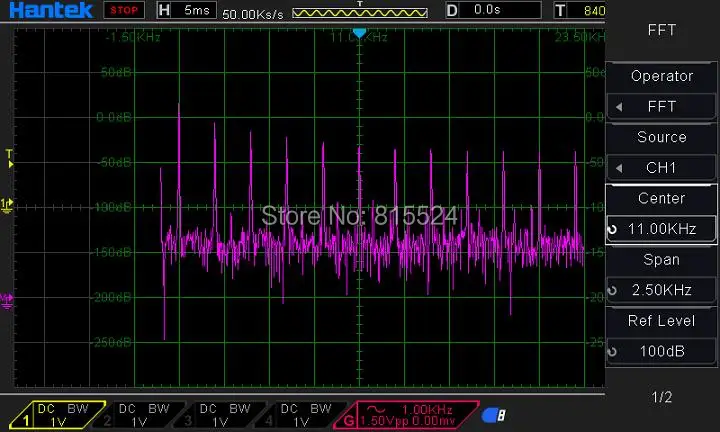Viewport: 720px width, 432px height.
Task: Select the Ref Level 100dB field
Action: pyautogui.click(x=661, y=351)
